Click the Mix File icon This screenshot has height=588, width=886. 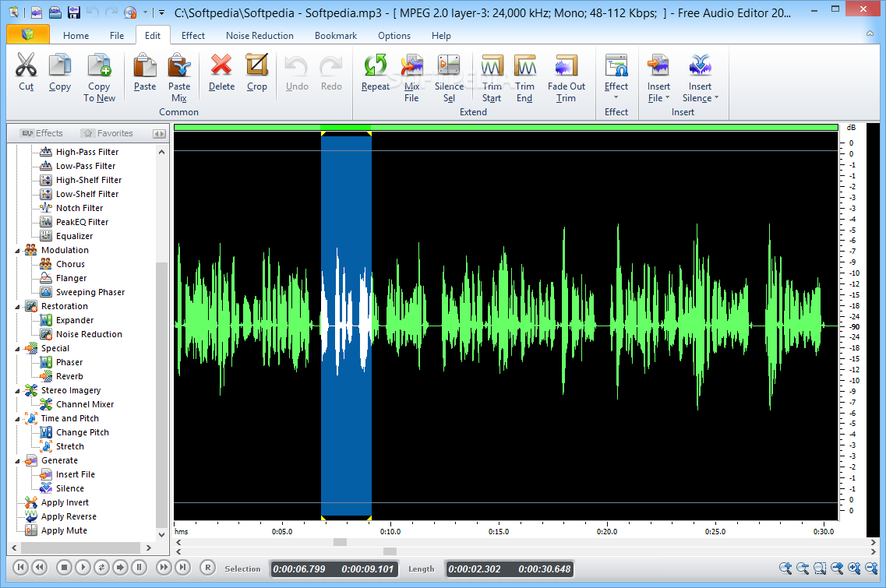411,66
